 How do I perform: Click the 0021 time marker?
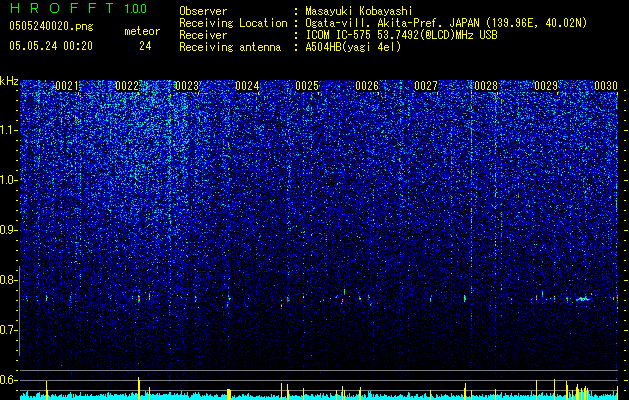tap(67, 86)
